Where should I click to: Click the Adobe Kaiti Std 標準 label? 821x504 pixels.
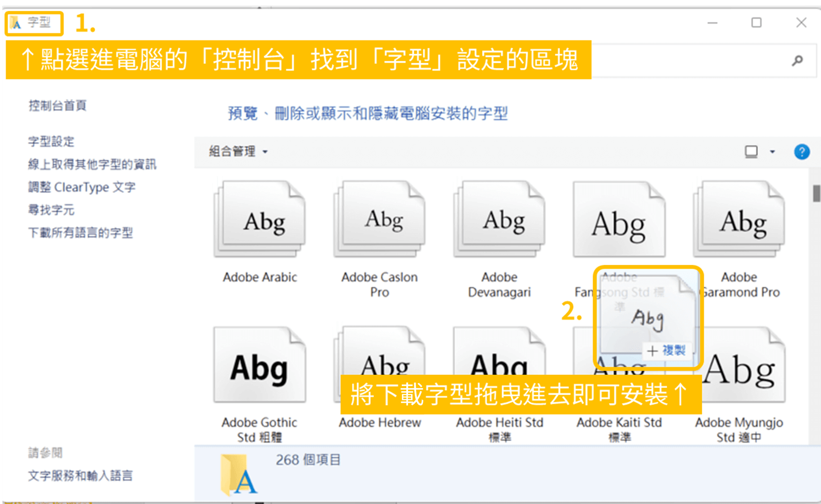tap(619, 430)
